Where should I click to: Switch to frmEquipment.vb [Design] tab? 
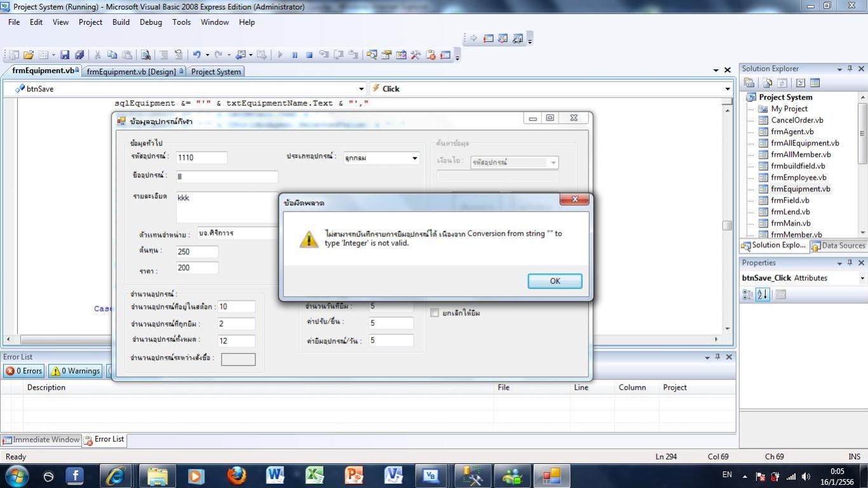(x=135, y=72)
